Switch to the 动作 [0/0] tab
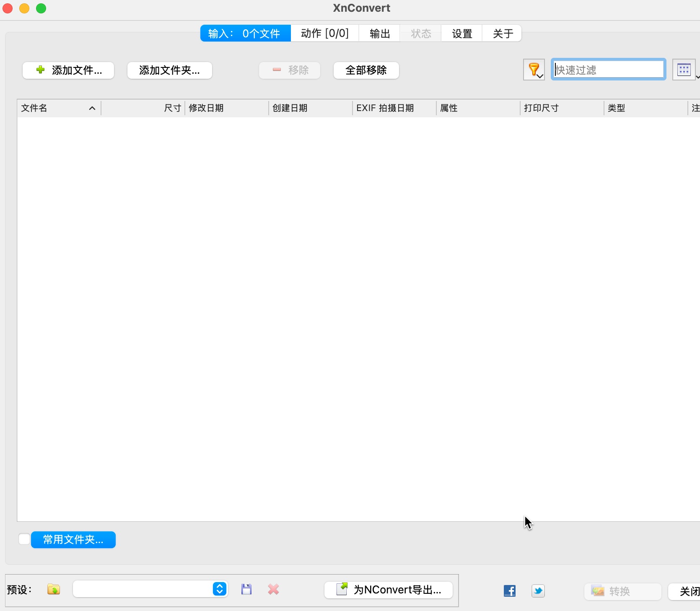The image size is (700, 611). (x=325, y=33)
